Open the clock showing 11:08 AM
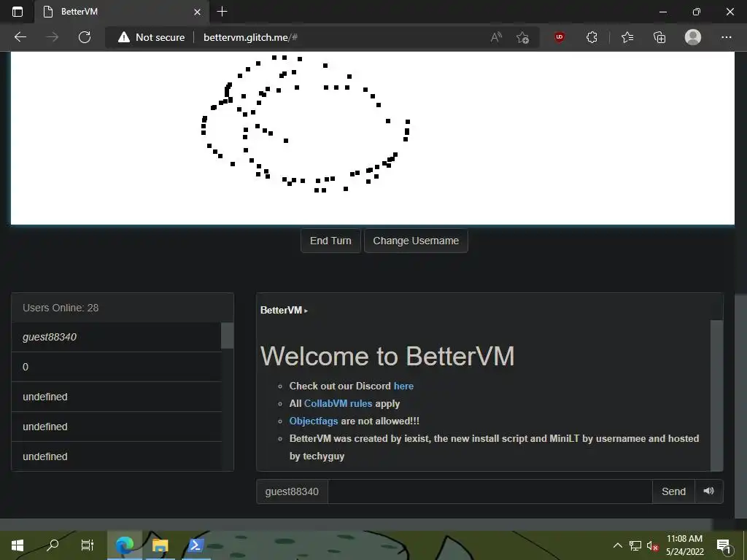 point(684,545)
